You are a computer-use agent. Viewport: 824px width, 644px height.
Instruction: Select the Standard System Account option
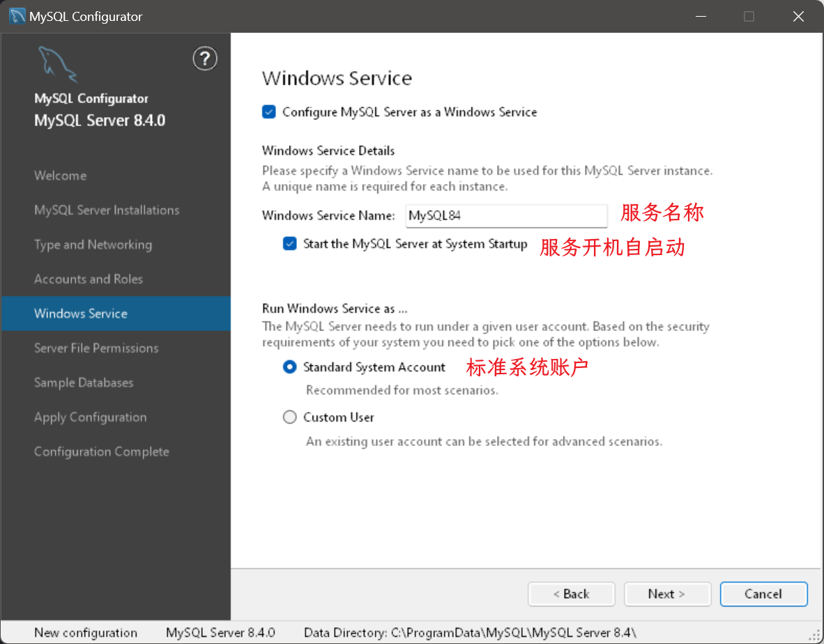pyautogui.click(x=289, y=367)
